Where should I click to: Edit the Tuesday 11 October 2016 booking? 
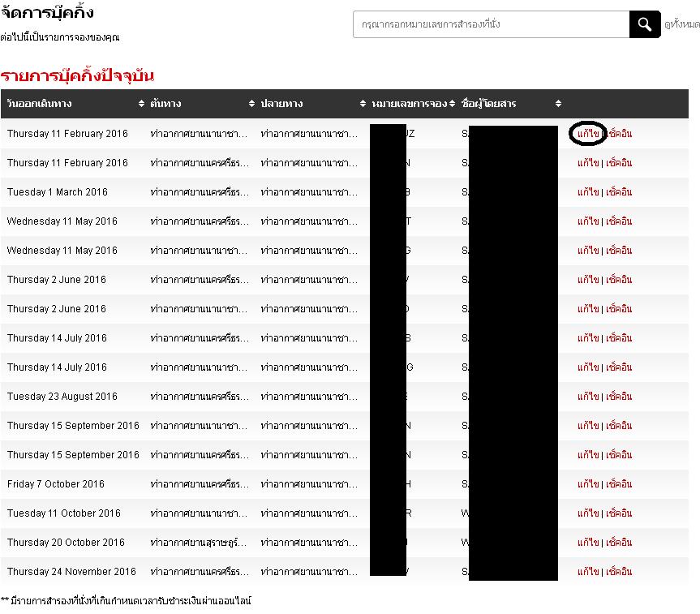click(588, 513)
